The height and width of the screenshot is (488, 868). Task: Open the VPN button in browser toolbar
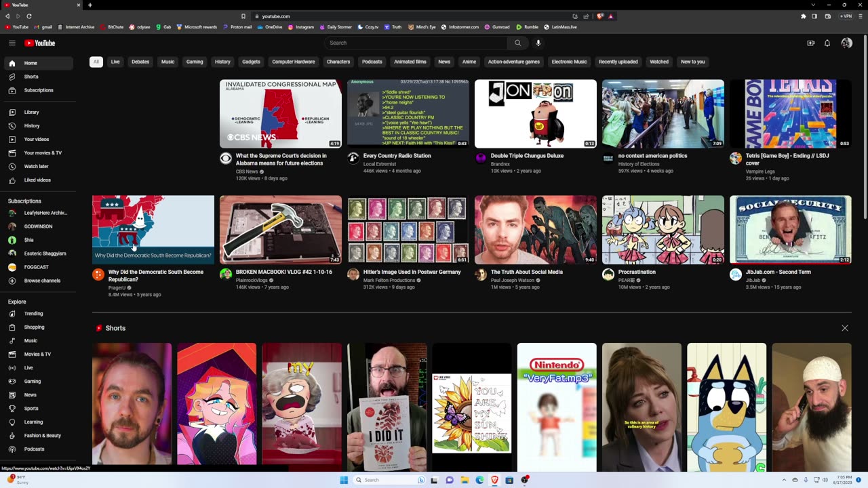846,16
